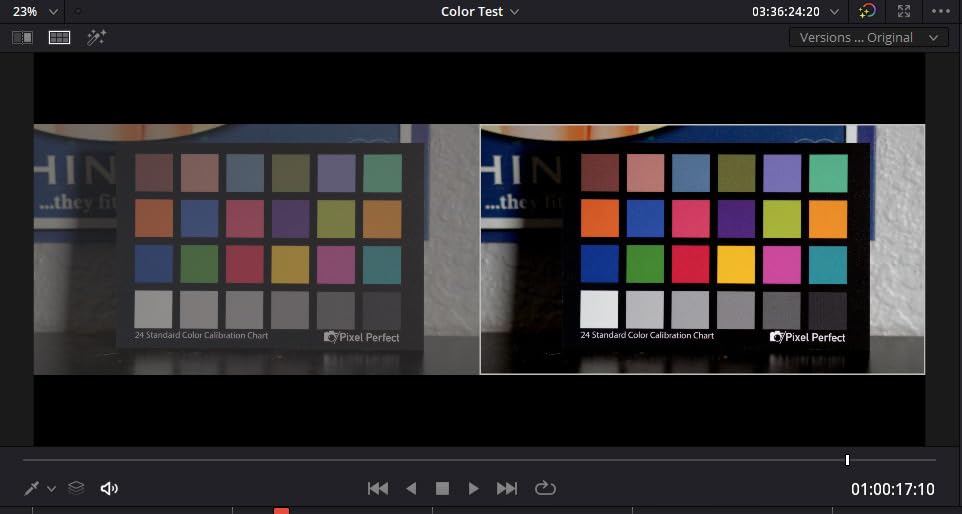Expand the timecode 03:36:24:20 display options
The width and height of the screenshot is (962, 514).
click(x=834, y=11)
